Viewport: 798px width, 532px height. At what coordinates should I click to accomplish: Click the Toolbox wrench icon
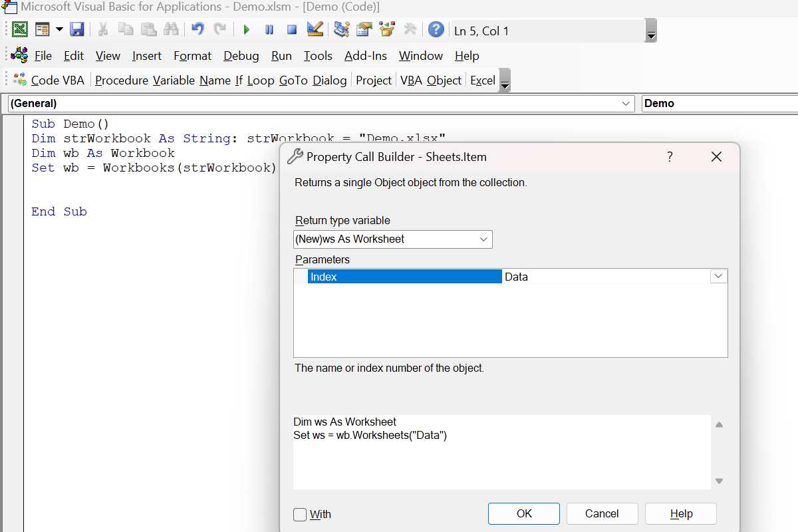pos(410,29)
